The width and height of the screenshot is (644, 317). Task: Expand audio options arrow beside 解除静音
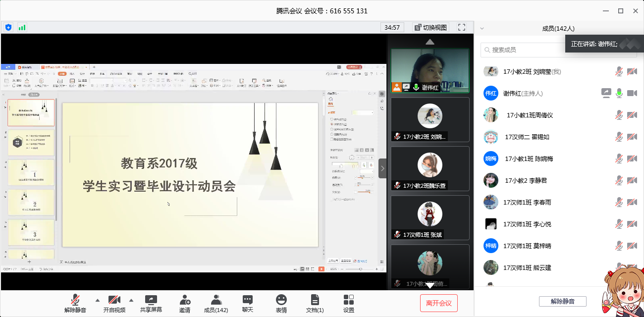click(x=97, y=300)
